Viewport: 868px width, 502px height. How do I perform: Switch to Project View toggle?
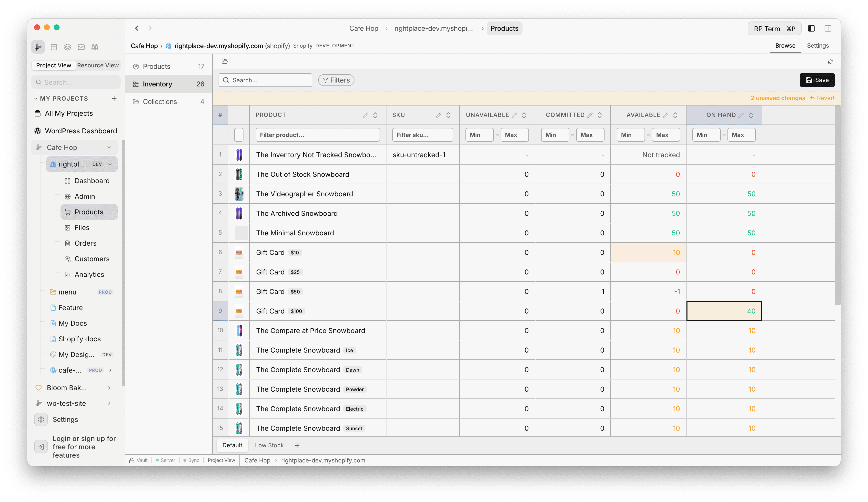(53, 65)
